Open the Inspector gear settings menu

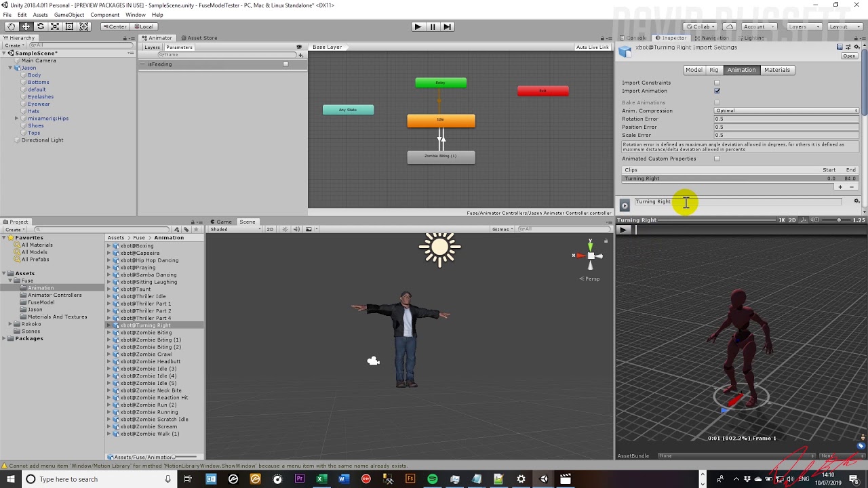pos(856,47)
